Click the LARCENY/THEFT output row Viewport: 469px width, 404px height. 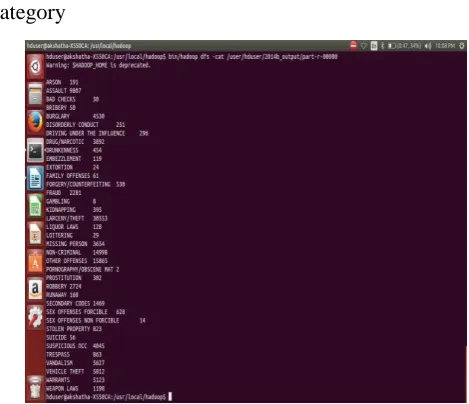(77, 218)
